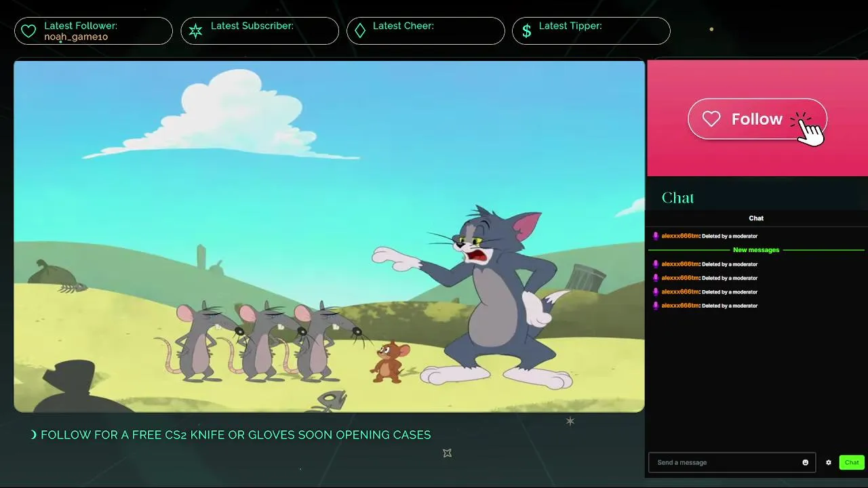Click the heart icon inside Follow button
The width and height of the screenshot is (868, 488).
pyautogui.click(x=711, y=119)
